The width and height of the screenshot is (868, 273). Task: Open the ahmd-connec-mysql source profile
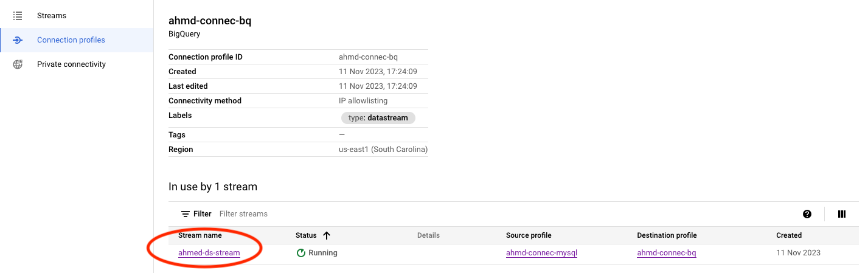tap(541, 253)
